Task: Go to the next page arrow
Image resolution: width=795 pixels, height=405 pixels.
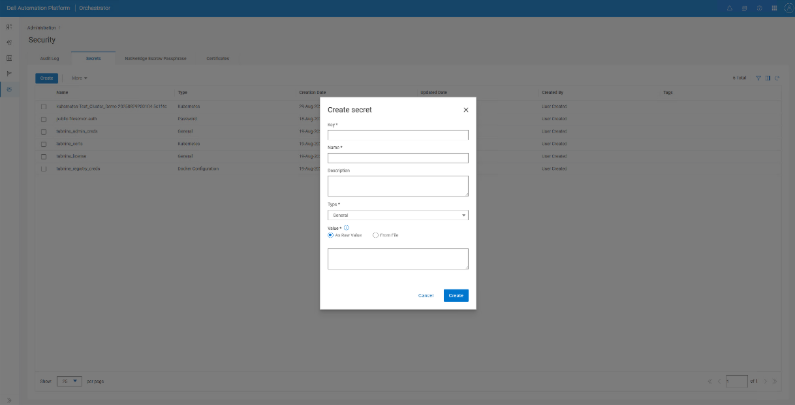Action: click(765, 381)
